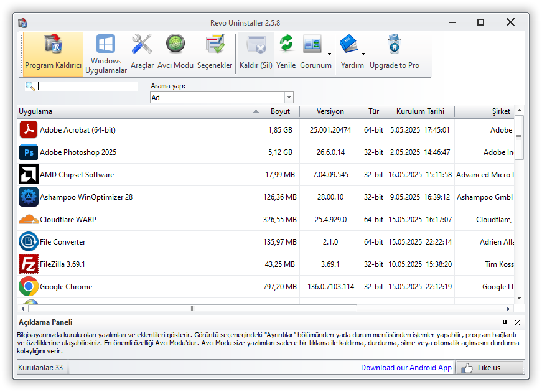Click the horizontal scrollbar right arrow
The height and width of the screenshot is (392, 542).
pos(508,309)
